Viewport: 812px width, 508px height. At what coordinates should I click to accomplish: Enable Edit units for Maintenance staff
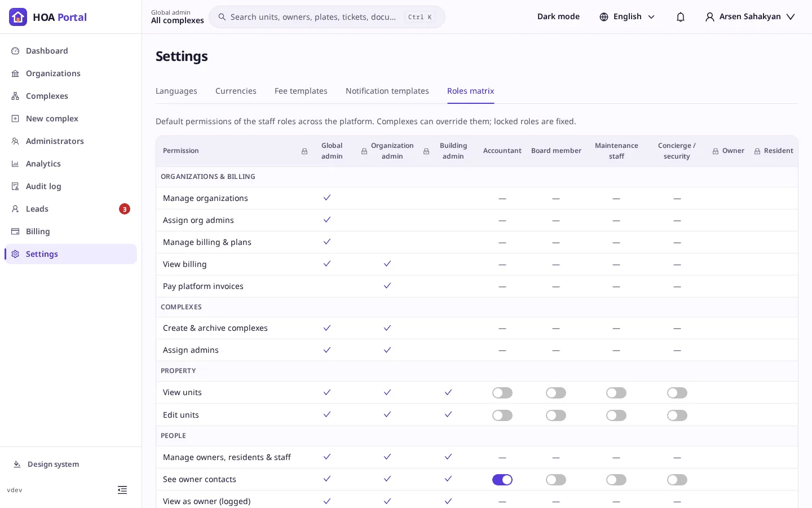pyautogui.click(x=616, y=415)
